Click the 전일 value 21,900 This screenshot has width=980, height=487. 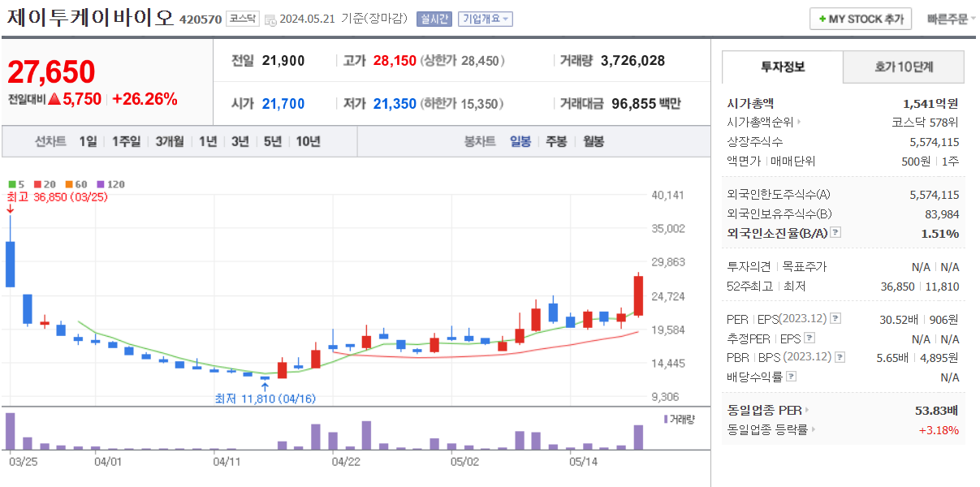point(283,61)
